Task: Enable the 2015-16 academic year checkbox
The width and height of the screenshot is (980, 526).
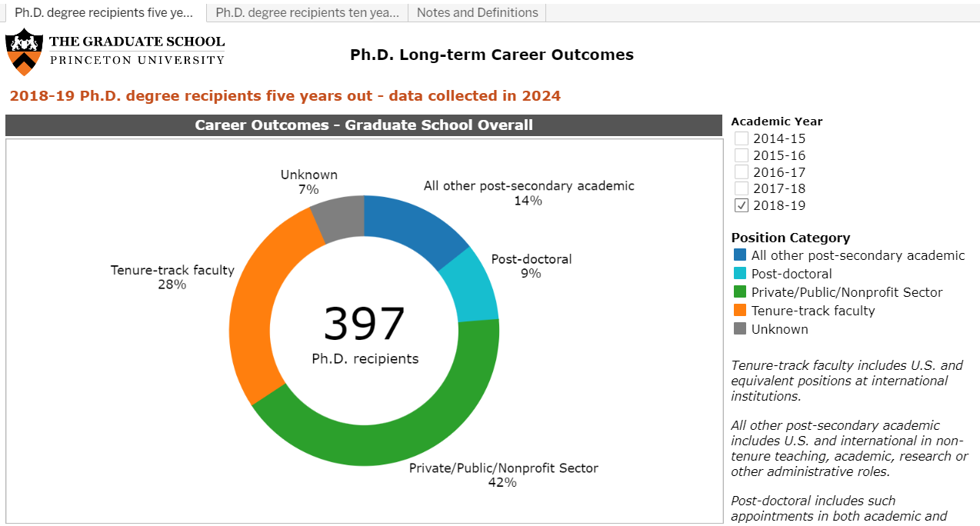Action: pos(742,156)
